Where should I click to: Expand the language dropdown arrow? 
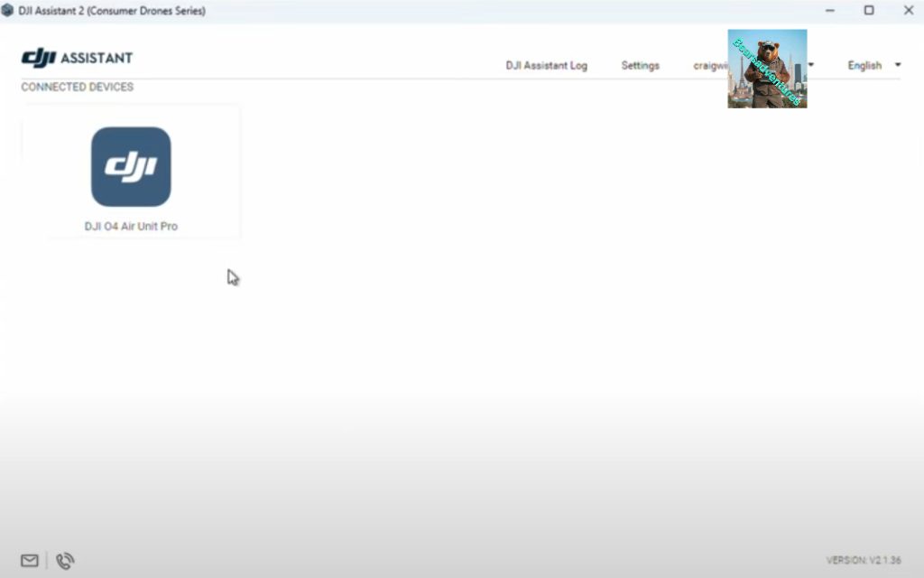897,65
